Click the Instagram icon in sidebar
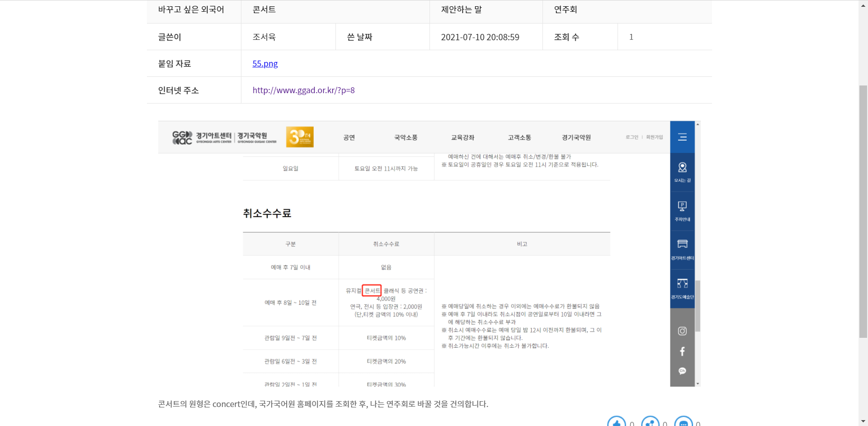This screenshot has width=868, height=426. pyautogui.click(x=682, y=331)
